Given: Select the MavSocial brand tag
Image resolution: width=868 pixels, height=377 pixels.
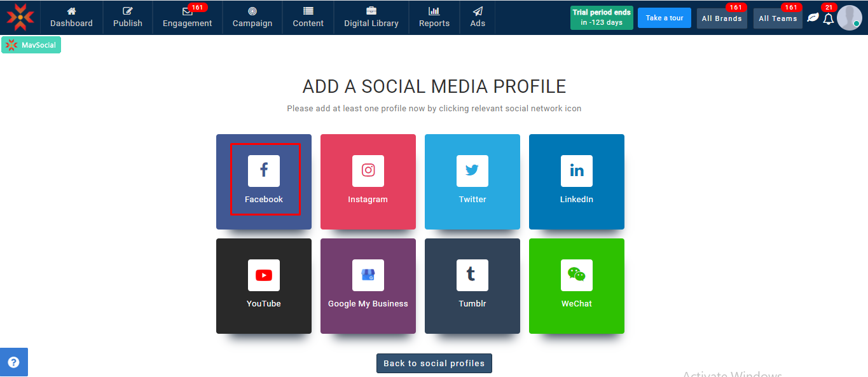Looking at the screenshot, I should pos(31,45).
